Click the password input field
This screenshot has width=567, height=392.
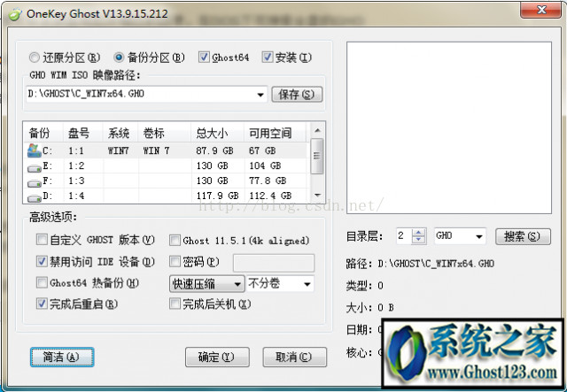(x=274, y=263)
